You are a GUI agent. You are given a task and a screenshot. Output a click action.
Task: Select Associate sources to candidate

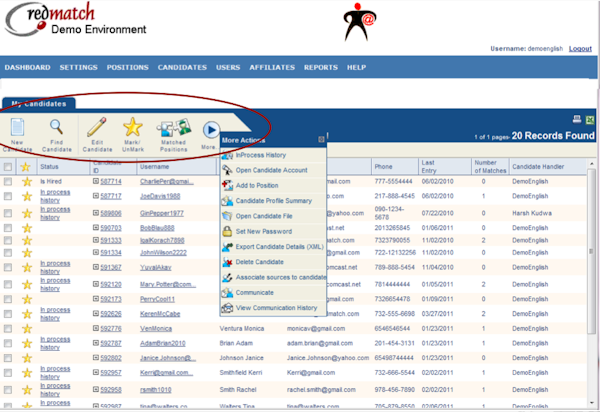pyautogui.click(x=273, y=277)
